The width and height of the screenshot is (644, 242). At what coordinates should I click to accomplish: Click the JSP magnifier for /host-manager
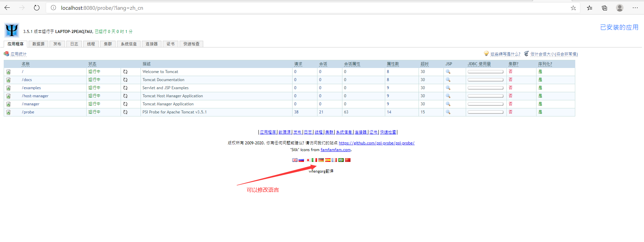(x=448, y=96)
